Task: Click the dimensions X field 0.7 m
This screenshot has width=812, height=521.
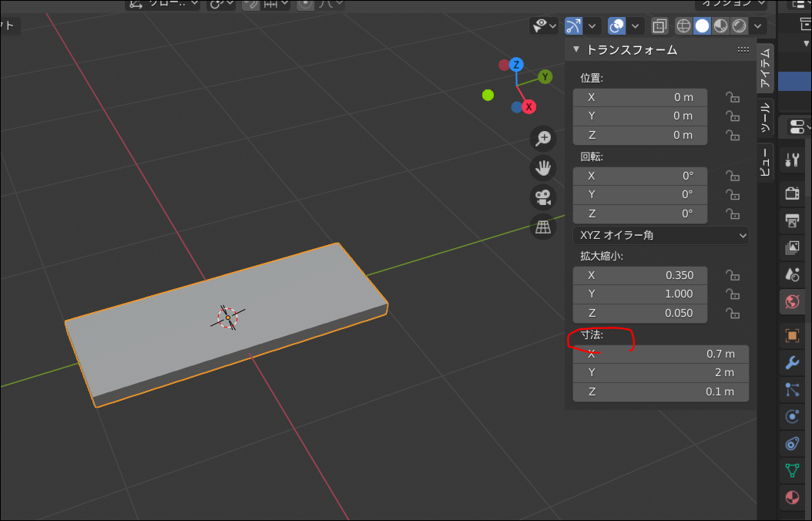Action: pos(661,354)
